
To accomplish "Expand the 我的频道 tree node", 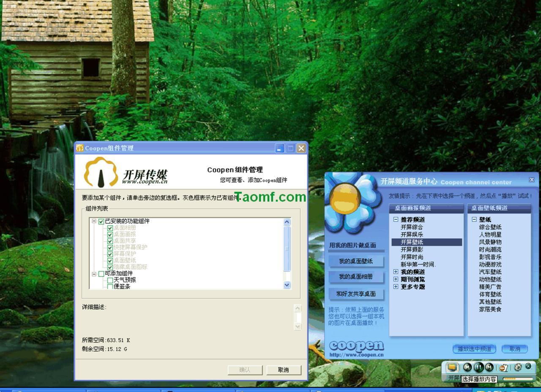I will (x=395, y=272).
